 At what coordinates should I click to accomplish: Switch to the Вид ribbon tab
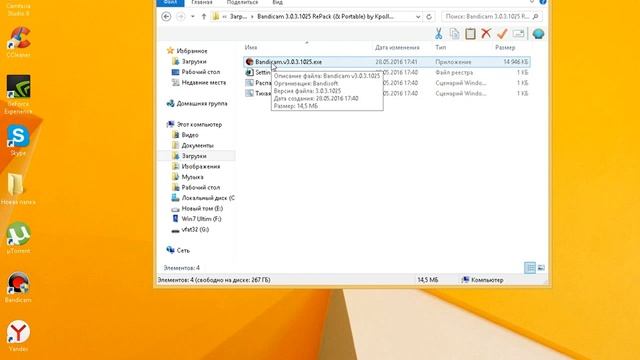point(278,2)
